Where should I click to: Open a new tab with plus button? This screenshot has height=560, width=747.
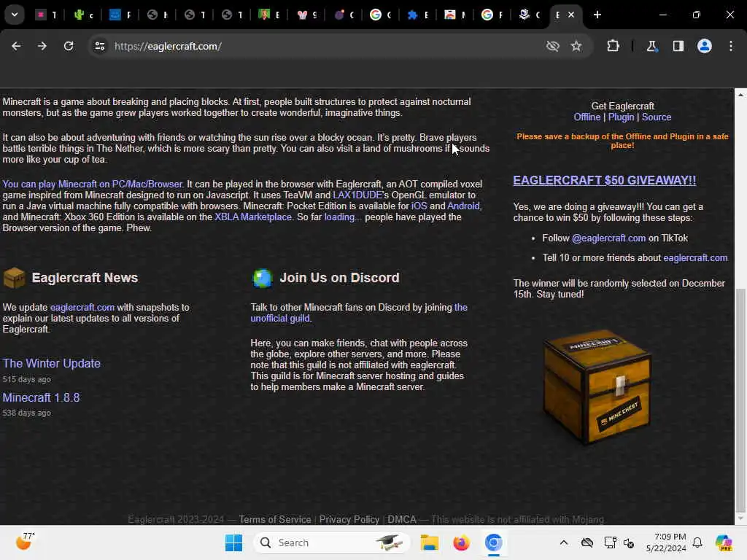pyautogui.click(x=597, y=15)
